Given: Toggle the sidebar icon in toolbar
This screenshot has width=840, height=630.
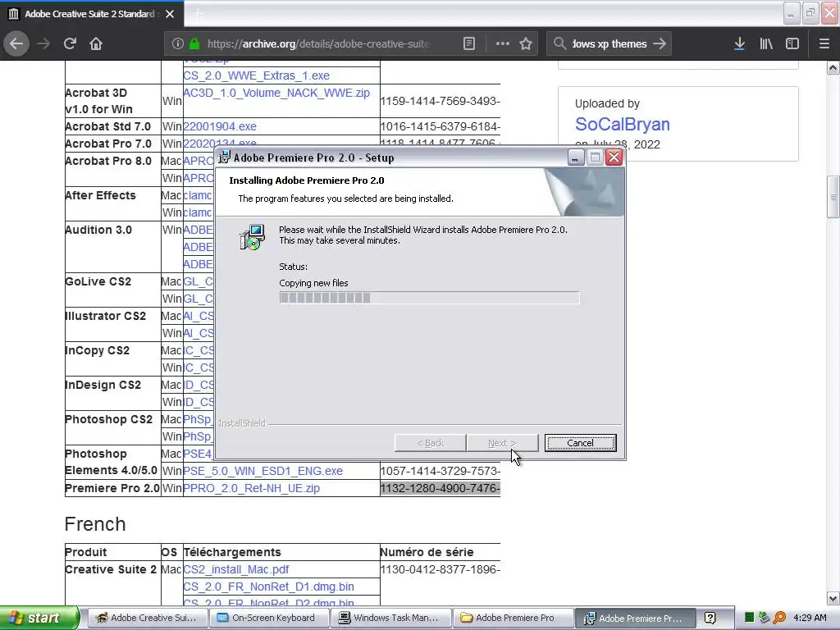Looking at the screenshot, I should [x=792, y=43].
